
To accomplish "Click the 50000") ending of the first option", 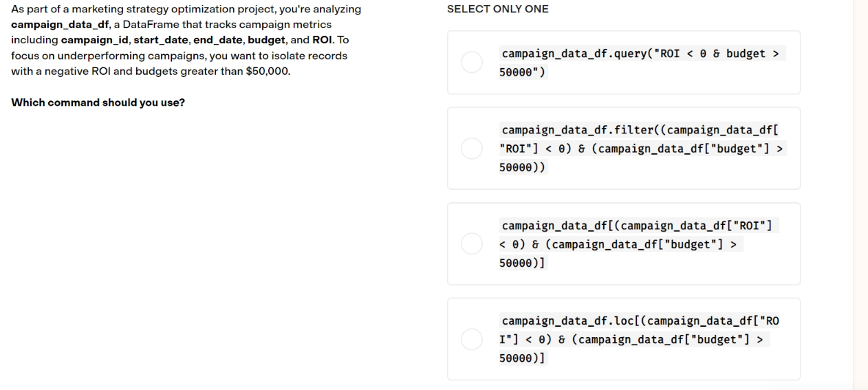I will pos(522,72).
